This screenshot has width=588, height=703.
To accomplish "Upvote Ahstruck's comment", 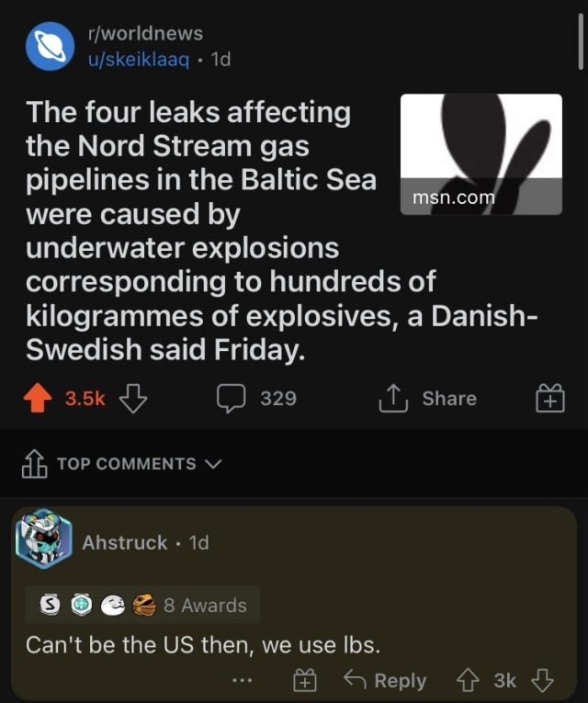I will (469, 680).
